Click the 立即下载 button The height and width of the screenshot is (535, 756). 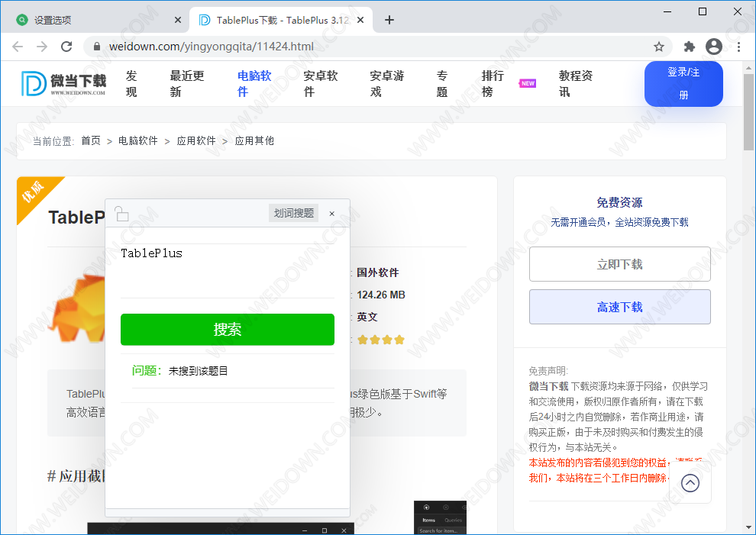pos(619,264)
